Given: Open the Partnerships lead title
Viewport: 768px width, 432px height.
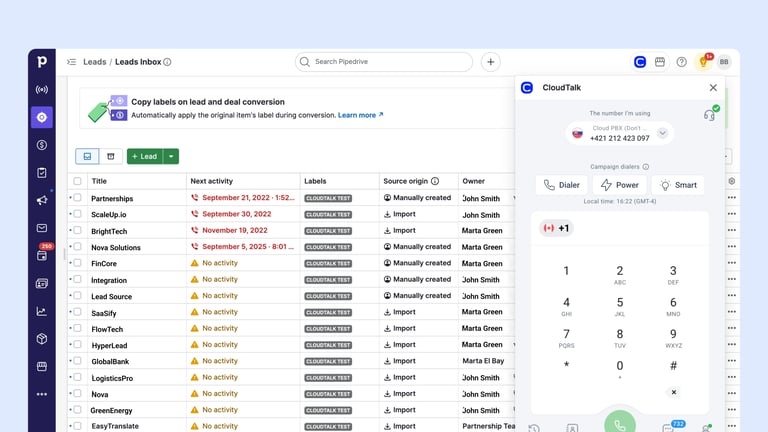Looking at the screenshot, I should tap(112, 198).
